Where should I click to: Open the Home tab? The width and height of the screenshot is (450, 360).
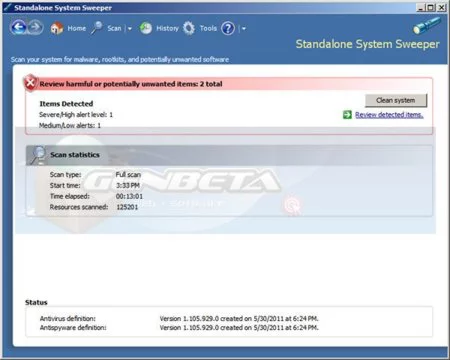click(x=77, y=28)
